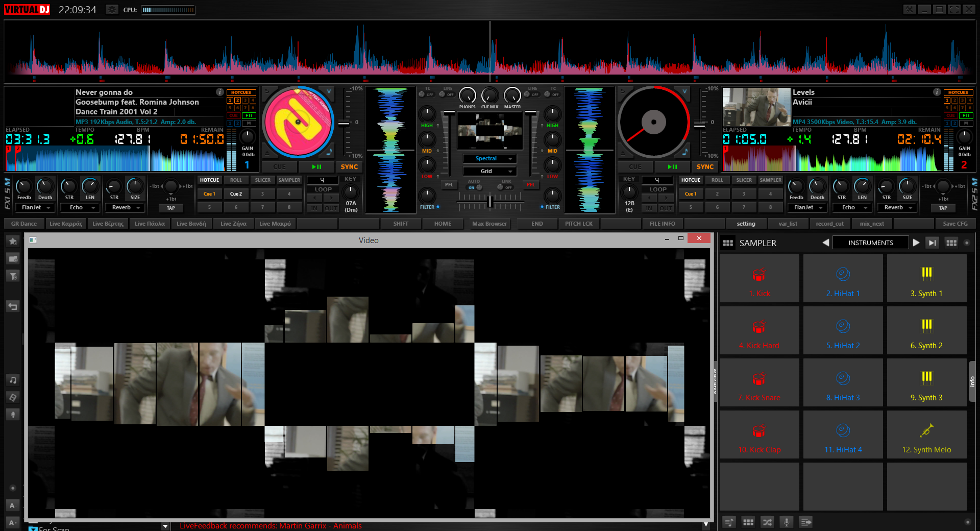Trigger the Synth Melo trumpet pad

pos(926,435)
